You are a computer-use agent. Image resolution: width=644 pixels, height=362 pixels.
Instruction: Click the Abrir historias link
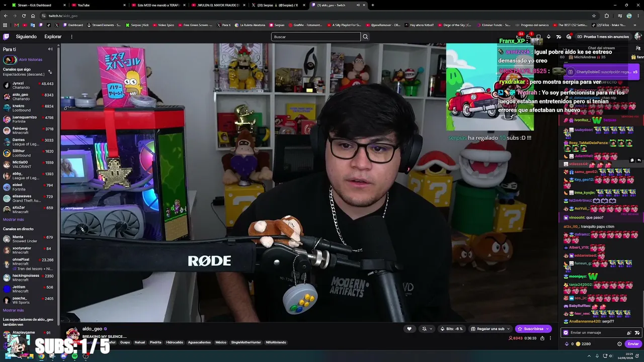pos(31,60)
